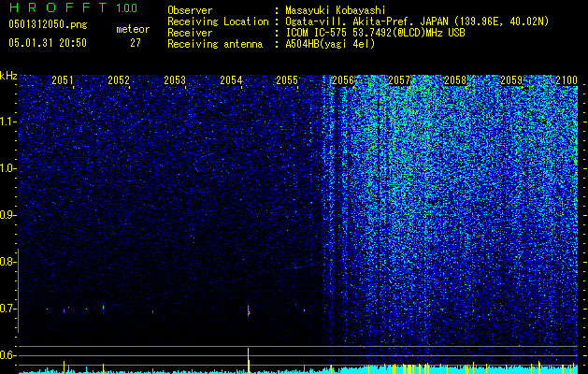Select observer name Masayuki Kobayashi

(x=335, y=11)
